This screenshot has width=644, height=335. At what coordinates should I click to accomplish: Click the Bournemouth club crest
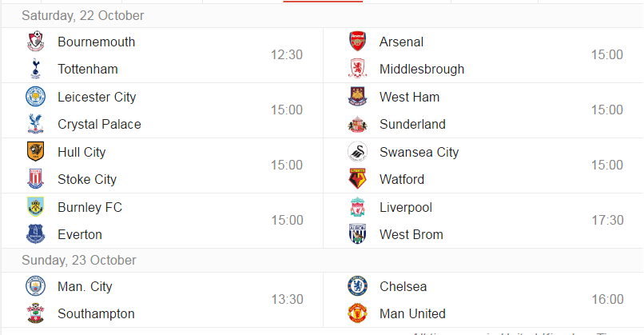[x=36, y=42]
